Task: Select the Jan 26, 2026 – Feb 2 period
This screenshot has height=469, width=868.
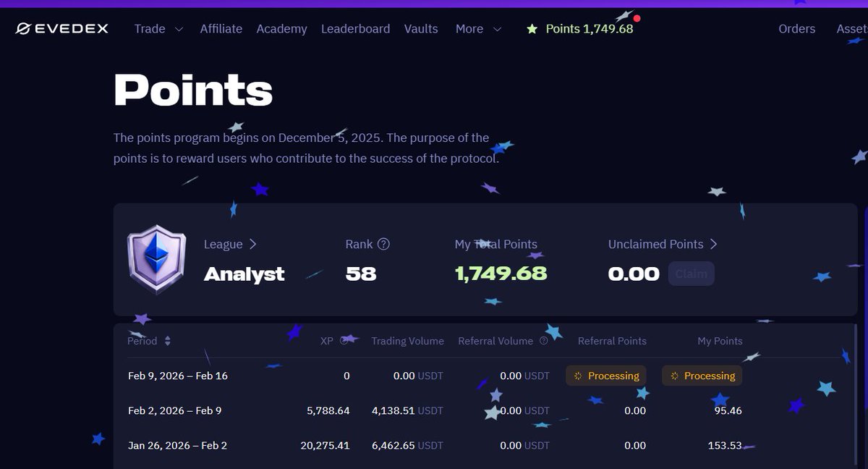Action: tap(178, 445)
